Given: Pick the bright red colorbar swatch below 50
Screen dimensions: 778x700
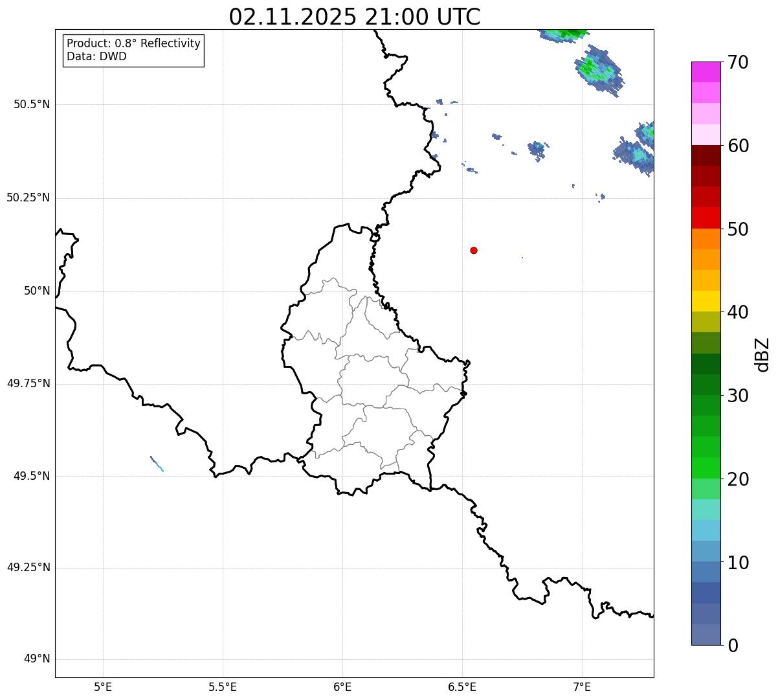Looking at the screenshot, I should click(x=706, y=218).
